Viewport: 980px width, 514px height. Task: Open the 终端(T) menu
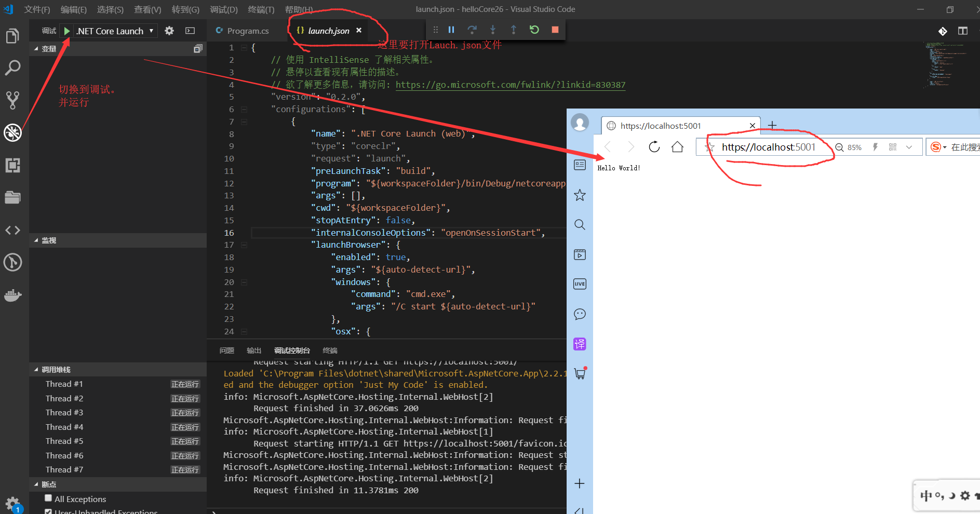(261, 9)
